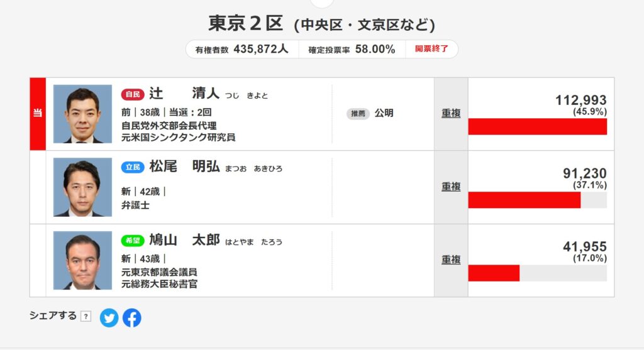This screenshot has height=350, width=644.
Task: Click the 91,230 vote bar
Action: tap(524, 200)
